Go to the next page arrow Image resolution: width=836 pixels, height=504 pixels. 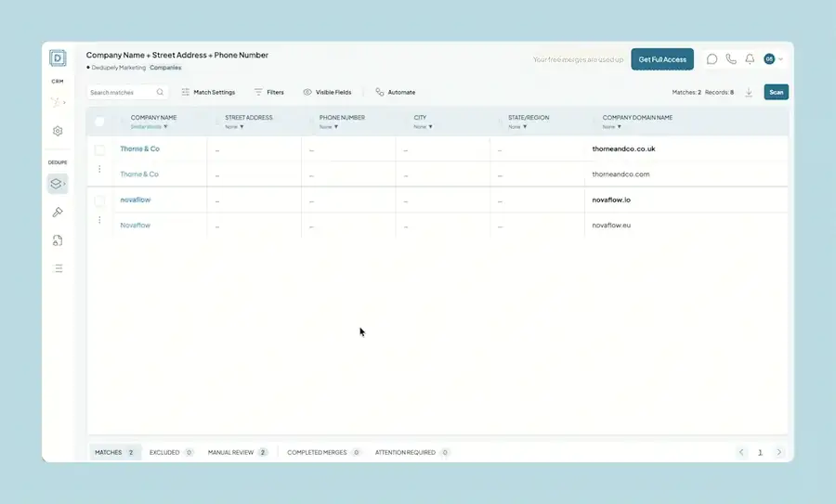779,452
